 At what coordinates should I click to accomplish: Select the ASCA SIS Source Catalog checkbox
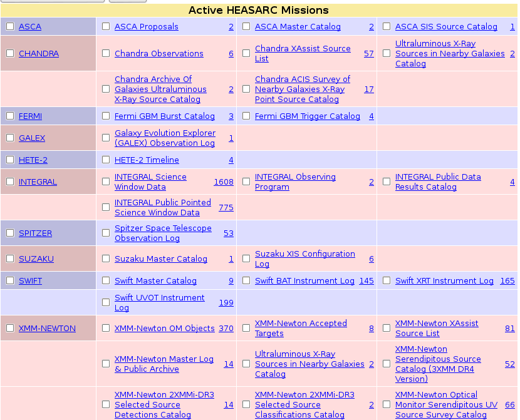pyautogui.click(x=387, y=26)
